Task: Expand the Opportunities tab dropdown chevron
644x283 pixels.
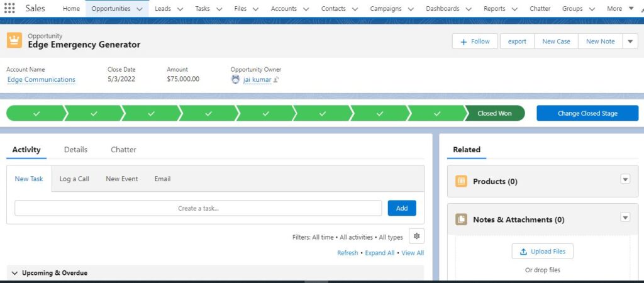Action: point(140,9)
